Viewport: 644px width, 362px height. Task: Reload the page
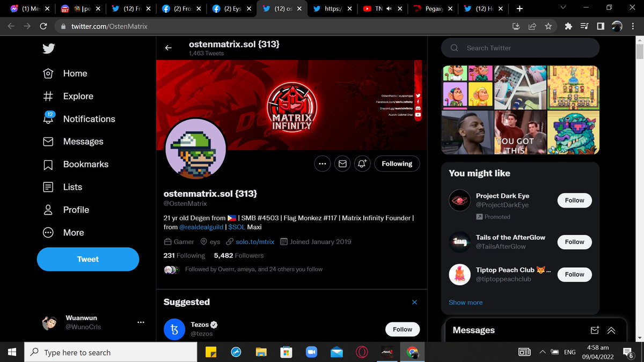coord(43,26)
